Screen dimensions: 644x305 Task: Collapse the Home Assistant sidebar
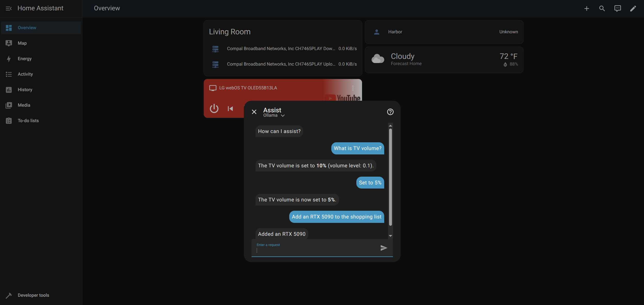click(9, 8)
